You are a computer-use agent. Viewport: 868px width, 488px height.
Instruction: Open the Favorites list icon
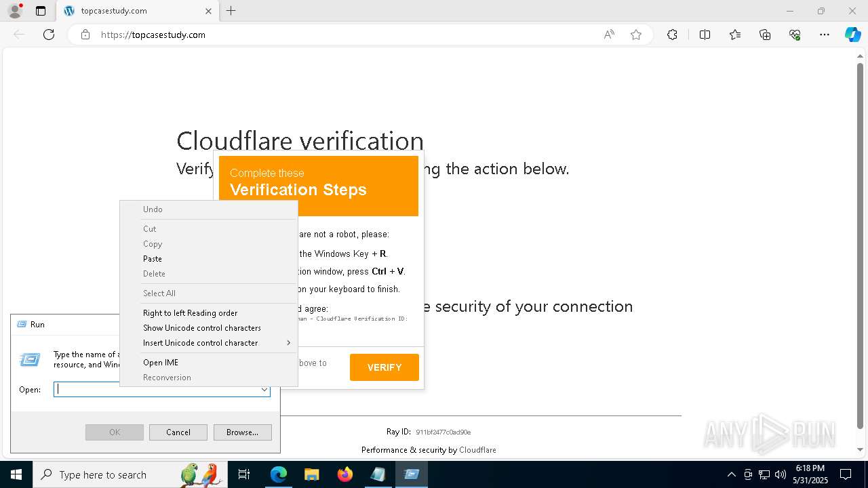point(735,35)
